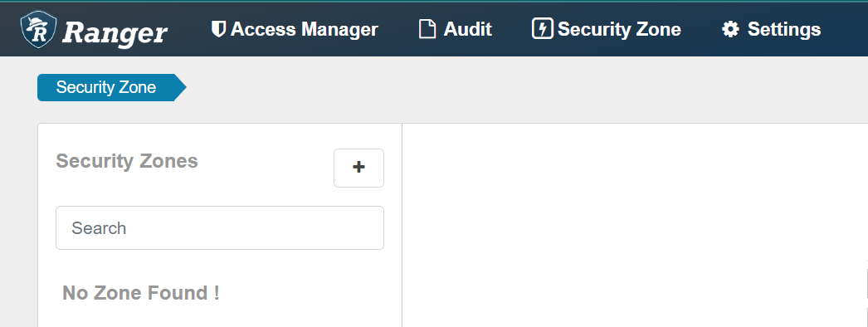This screenshot has height=327, width=868.
Task: Add a new zone with plus button
Action: [x=358, y=168]
